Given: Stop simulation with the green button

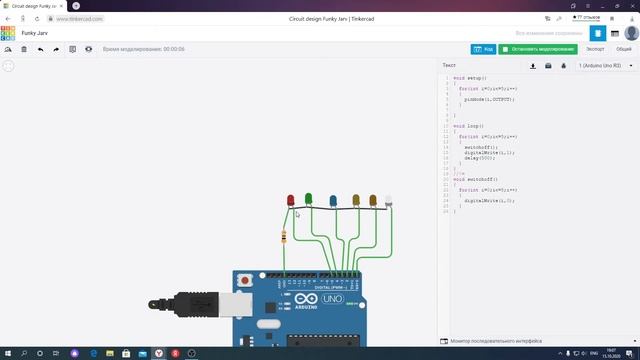Looking at the screenshot, I should pos(538,49).
